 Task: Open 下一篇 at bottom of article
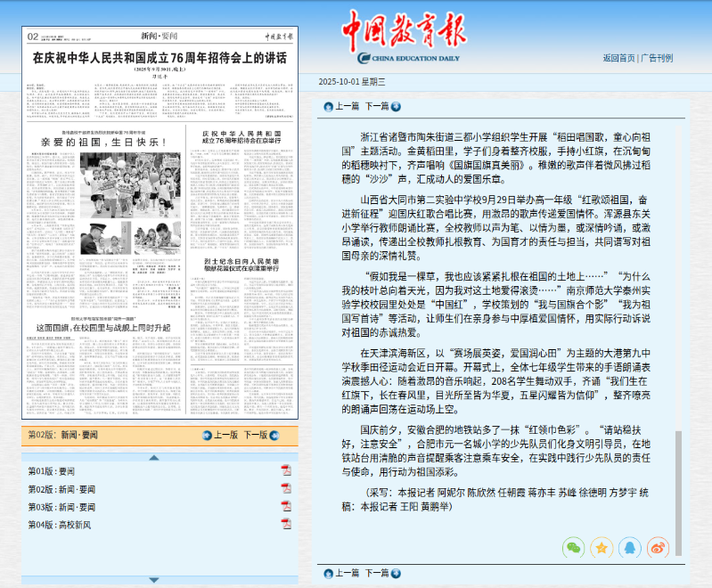[x=377, y=573]
